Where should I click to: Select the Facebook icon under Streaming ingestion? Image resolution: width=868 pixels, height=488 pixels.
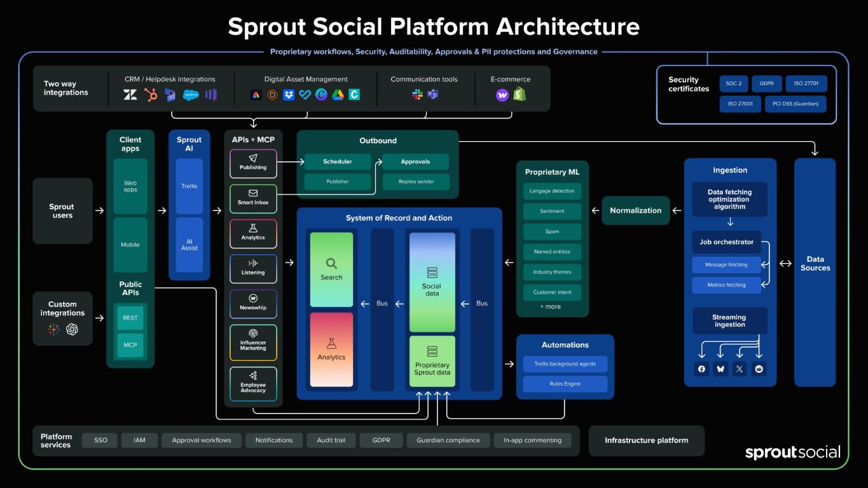(701, 369)
